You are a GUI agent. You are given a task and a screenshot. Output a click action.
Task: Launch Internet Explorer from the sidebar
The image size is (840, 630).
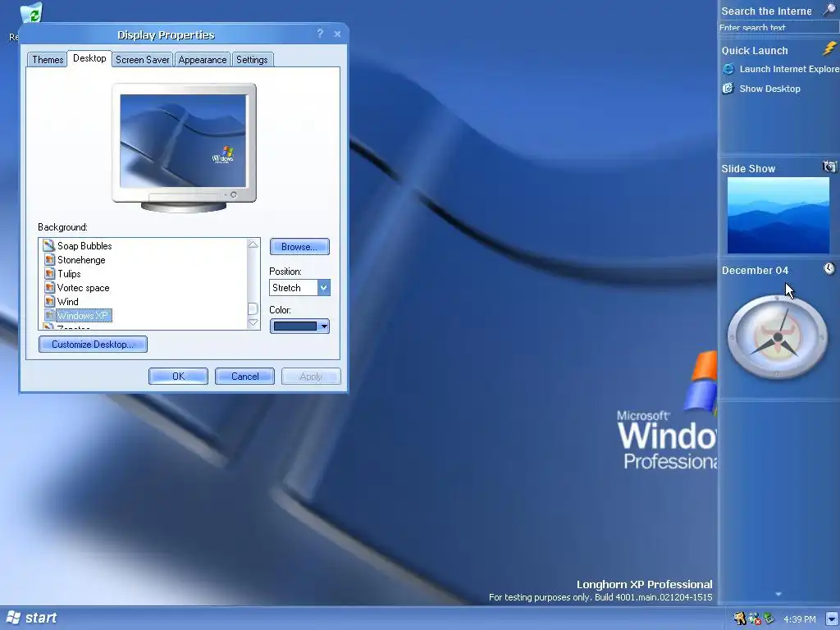[789, 69]
